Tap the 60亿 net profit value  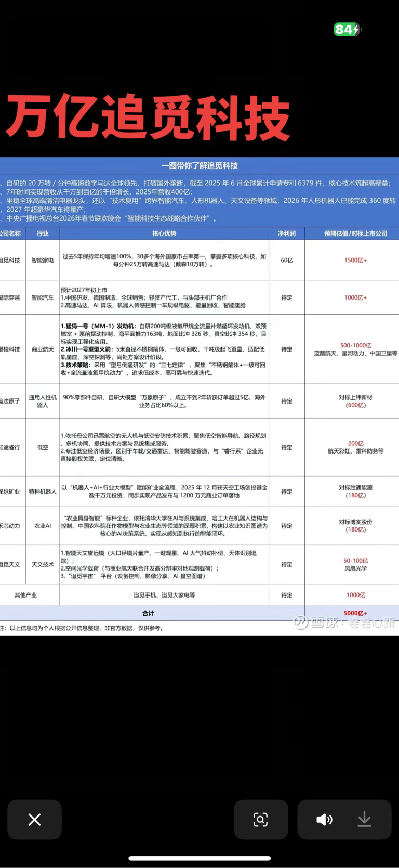tap(287, 260)
